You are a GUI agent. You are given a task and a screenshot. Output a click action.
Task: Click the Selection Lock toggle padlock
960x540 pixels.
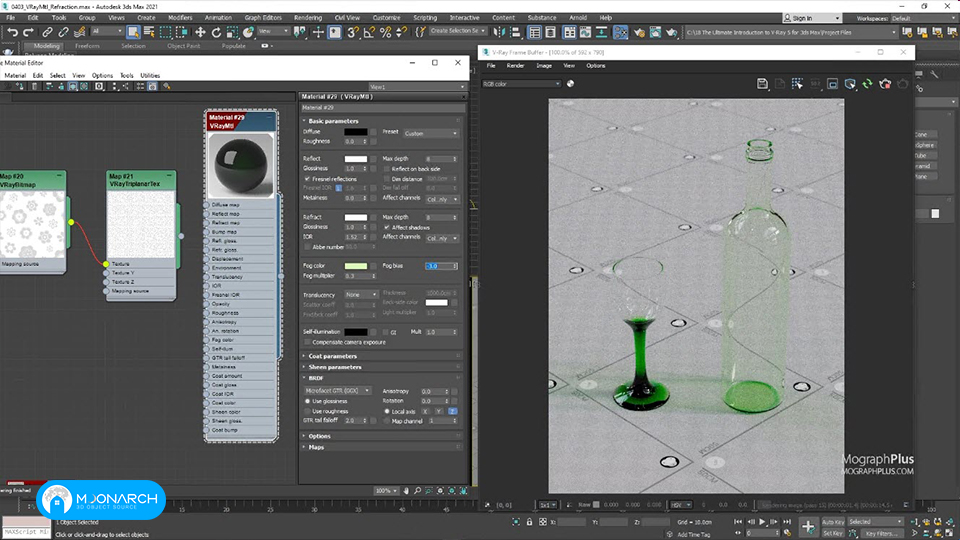[x=530, y=522]
